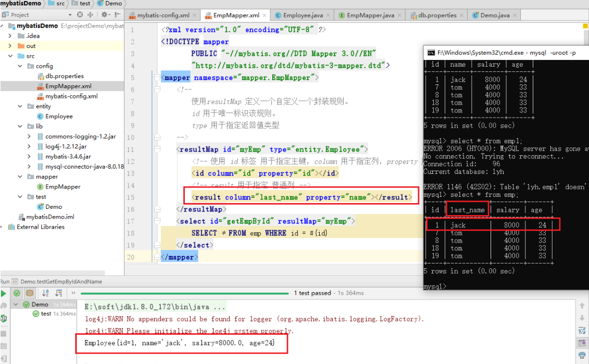Image resolution: width=589 pixels, height=364 pixels.
Task: Select mybatis-config.xml in project tree
Action: click(71, 96)
